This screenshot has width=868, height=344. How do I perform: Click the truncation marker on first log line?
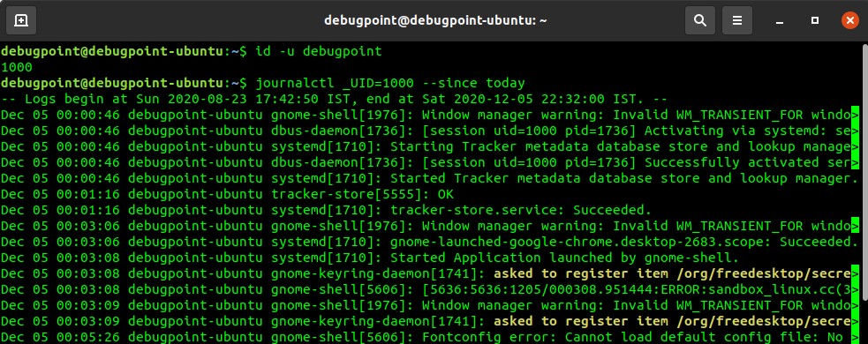click(855, 115)
